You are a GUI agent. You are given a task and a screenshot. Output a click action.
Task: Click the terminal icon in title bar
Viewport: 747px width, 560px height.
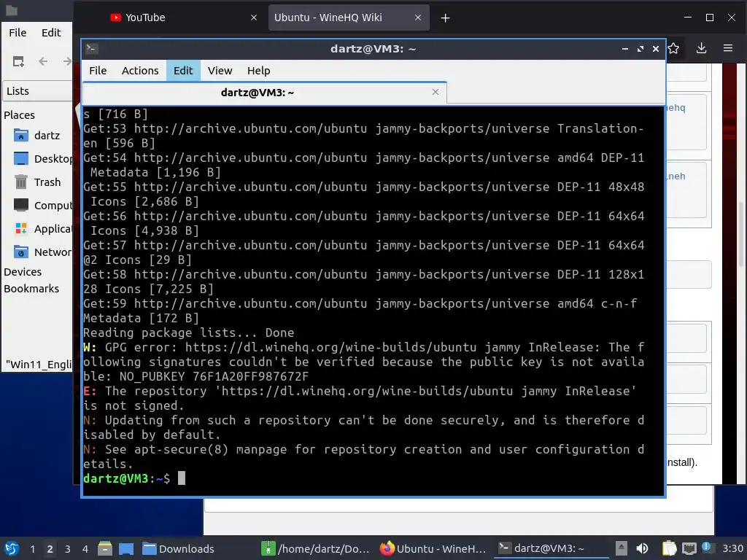coord(92,49)
